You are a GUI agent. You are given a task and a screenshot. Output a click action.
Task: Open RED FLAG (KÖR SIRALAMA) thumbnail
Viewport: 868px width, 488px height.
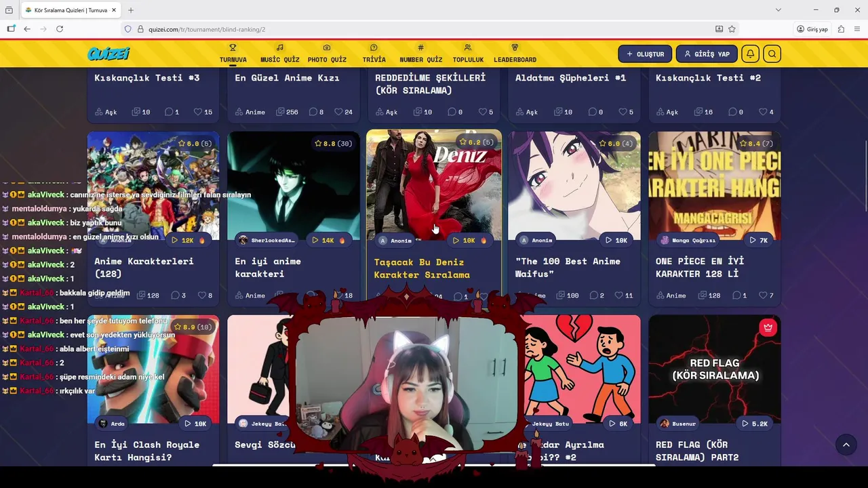[x=715, y=369]
